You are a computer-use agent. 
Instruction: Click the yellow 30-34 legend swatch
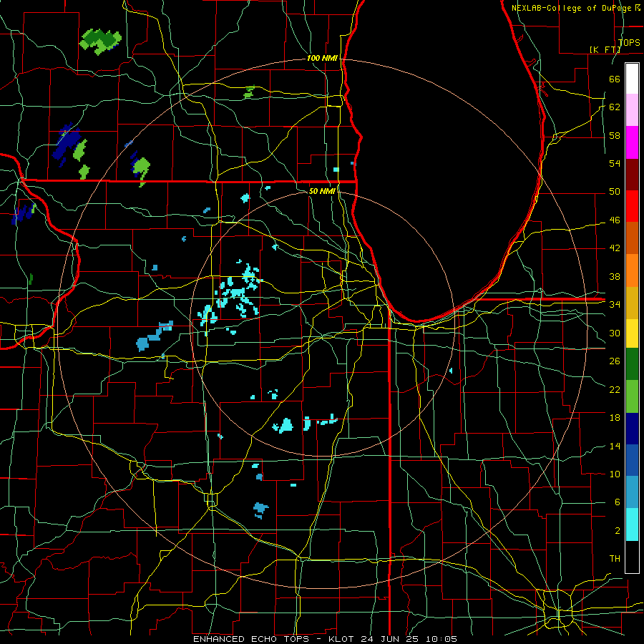[x=632, y=333]
